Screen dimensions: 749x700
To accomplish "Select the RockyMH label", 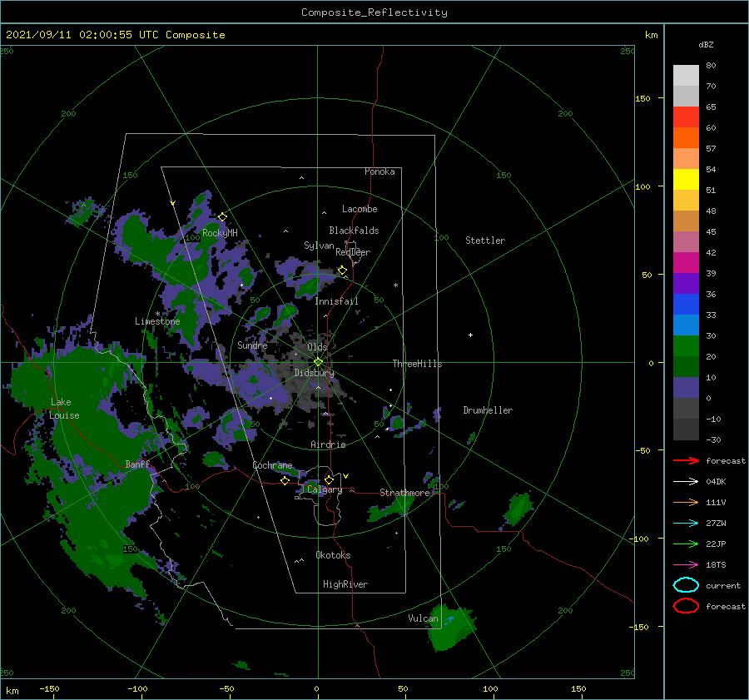I will [x=220, y=233].
